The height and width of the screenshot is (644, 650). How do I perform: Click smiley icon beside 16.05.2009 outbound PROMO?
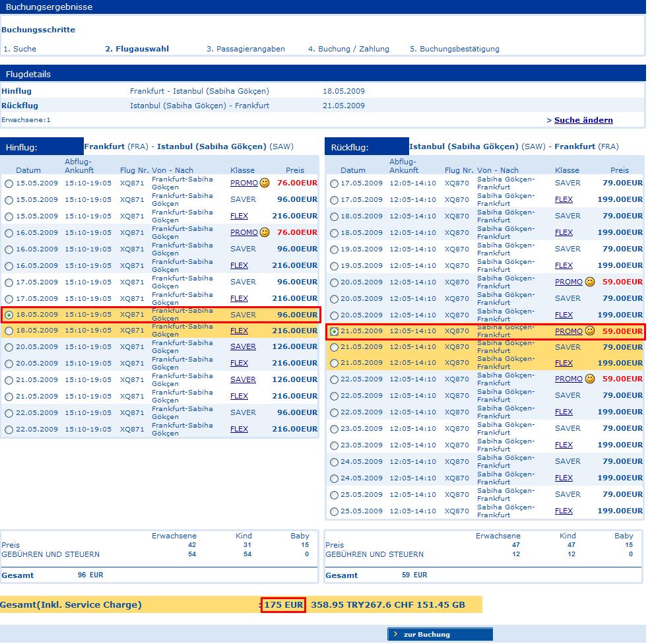tap(265, 232)
